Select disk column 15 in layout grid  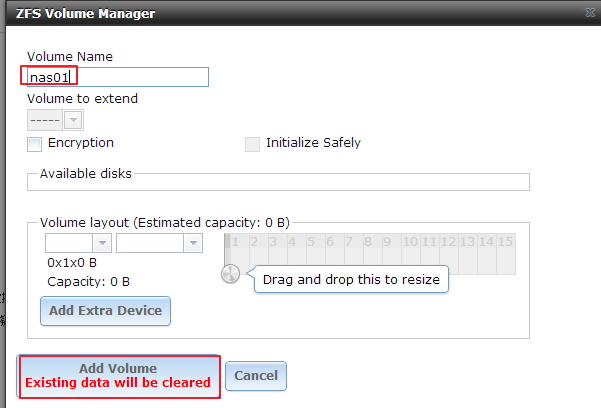click(x=506, y=253)
